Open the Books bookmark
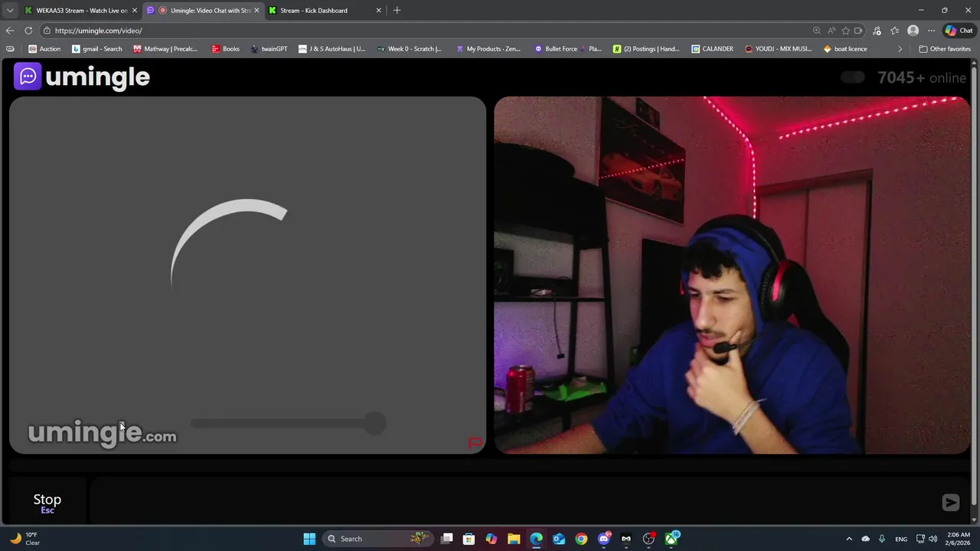This screenshot has width=980, height=551. 226,49
